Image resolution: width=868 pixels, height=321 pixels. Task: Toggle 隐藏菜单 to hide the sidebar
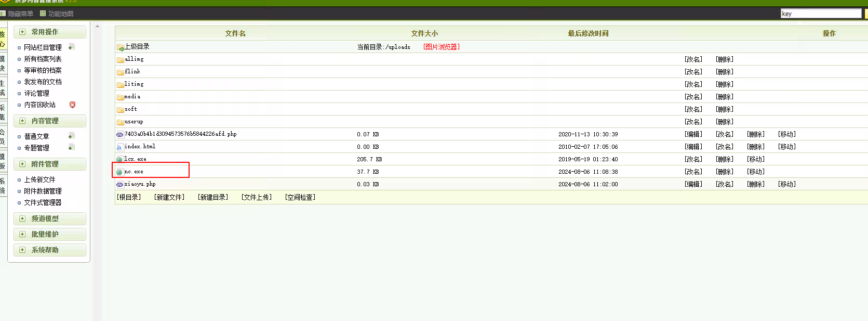20,14
